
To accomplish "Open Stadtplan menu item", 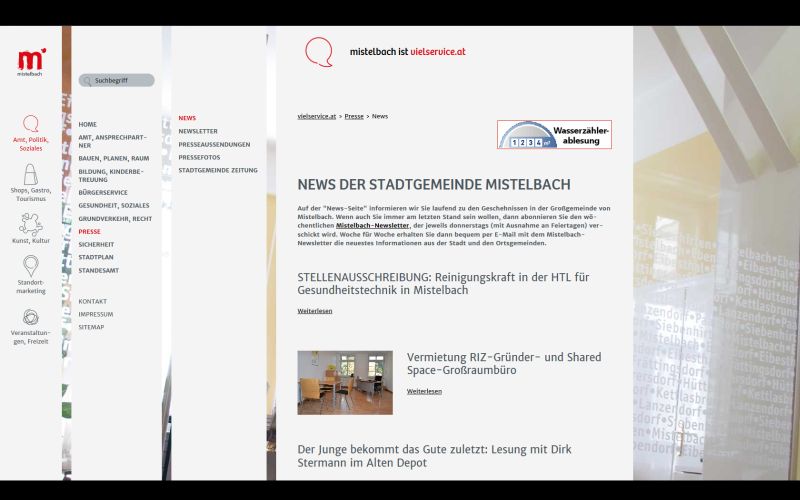I will coord(96,258).
